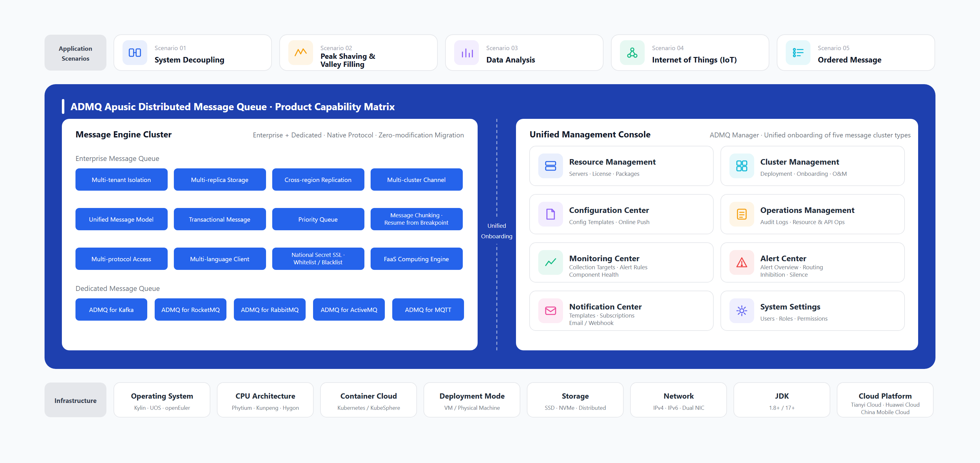The width and height of the screenshot is (980, 463).
Task: Select the Container Cloud card
Action: pyautogui.click(x=368, y=400)
